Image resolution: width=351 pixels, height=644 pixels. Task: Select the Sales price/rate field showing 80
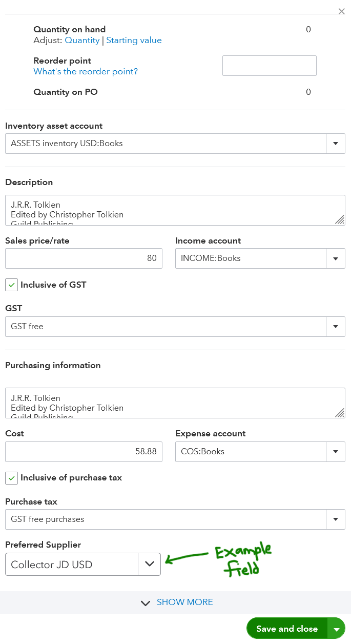point(84,258)
